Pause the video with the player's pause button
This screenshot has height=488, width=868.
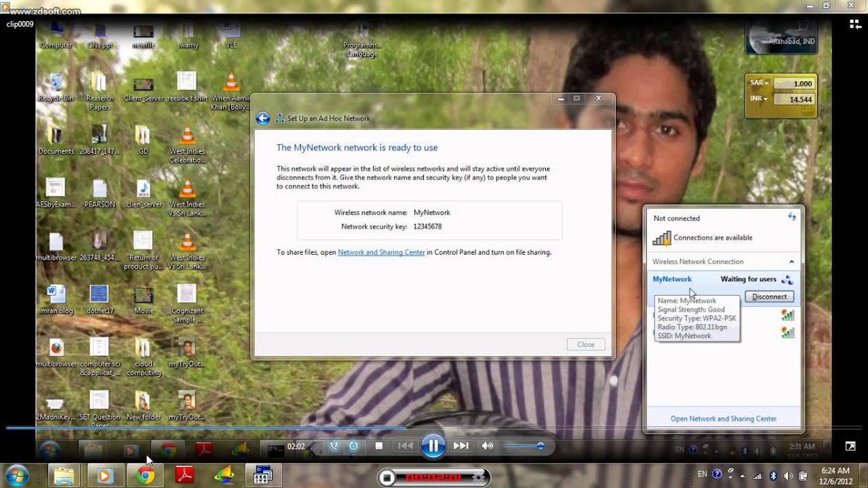pos(433,446)
